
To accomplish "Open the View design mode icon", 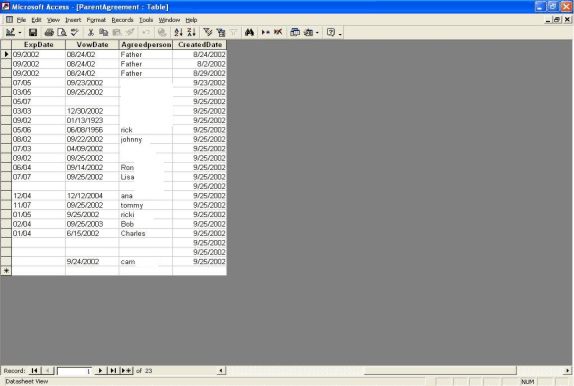I will pos(10,33).
